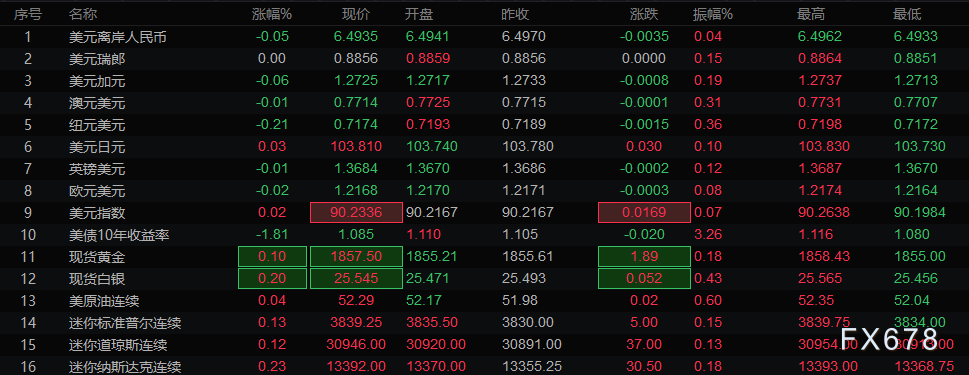Click the highlighted 90.2336 price cell

point(356,213)
